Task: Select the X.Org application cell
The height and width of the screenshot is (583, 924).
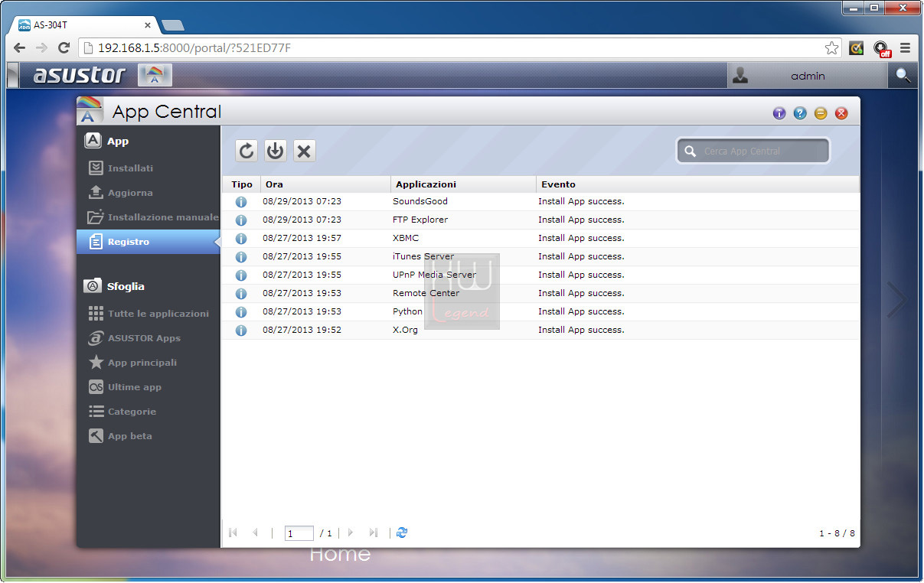Action: point(405,330)
